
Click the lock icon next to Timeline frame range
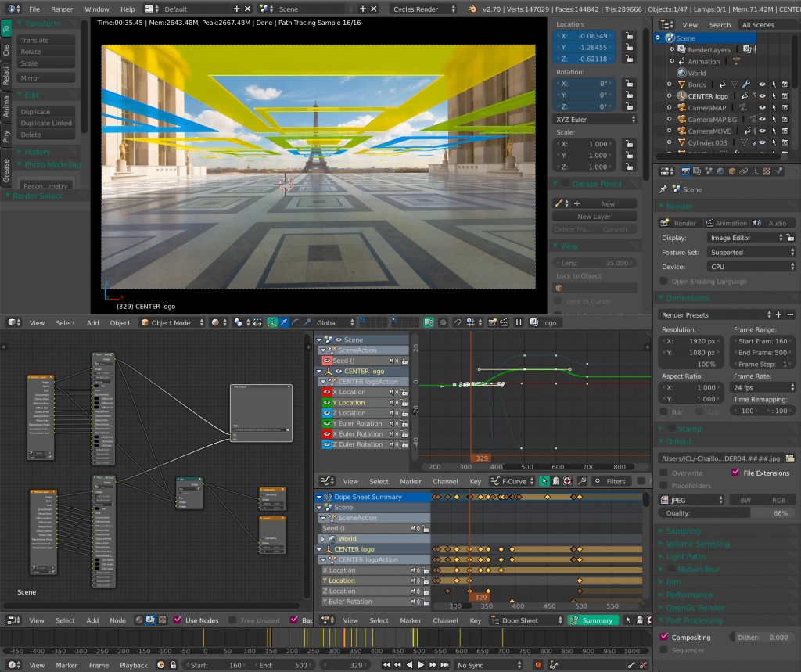[173, 665]
